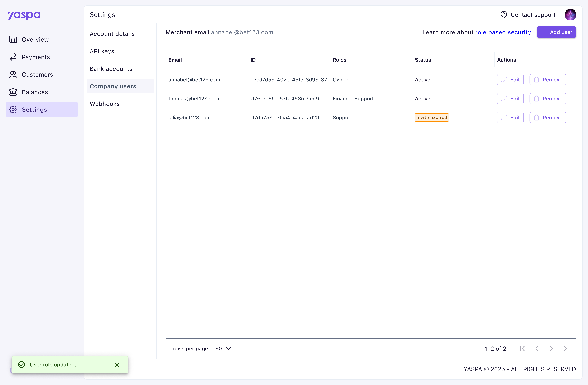Click the Invite expired status badge

pos(431,118)
